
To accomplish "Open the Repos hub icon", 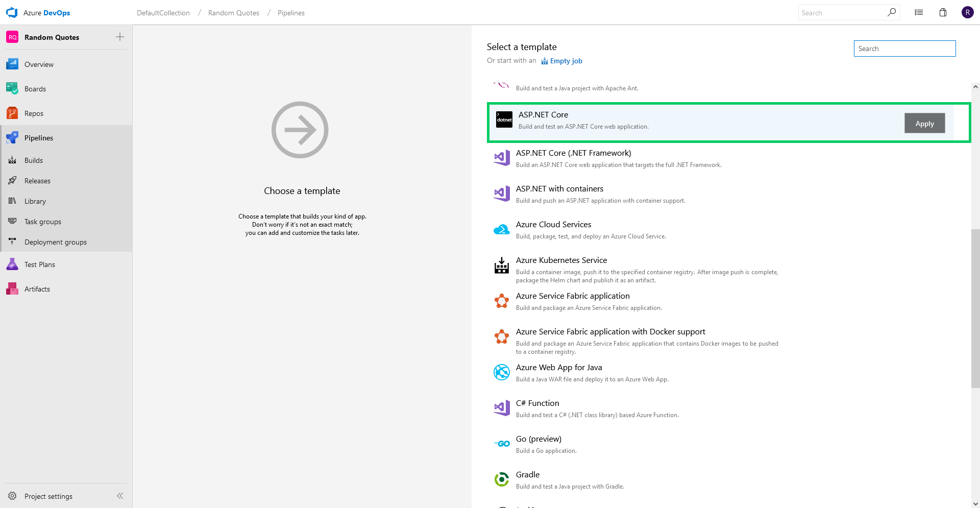I will point(12,113).
